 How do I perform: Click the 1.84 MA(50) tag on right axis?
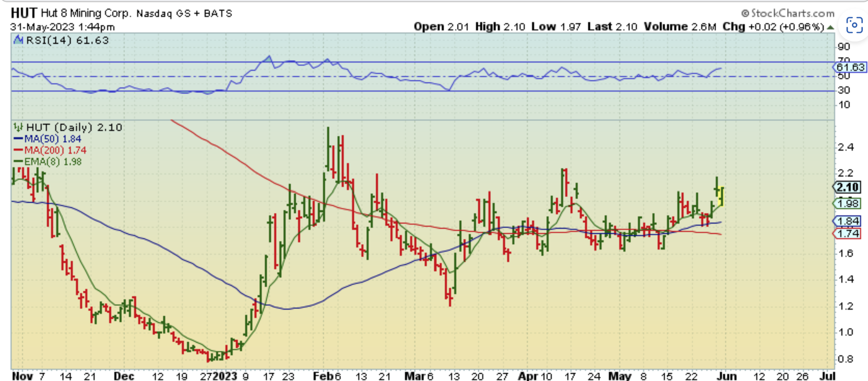pyautogui.click(x=847, y=221)
